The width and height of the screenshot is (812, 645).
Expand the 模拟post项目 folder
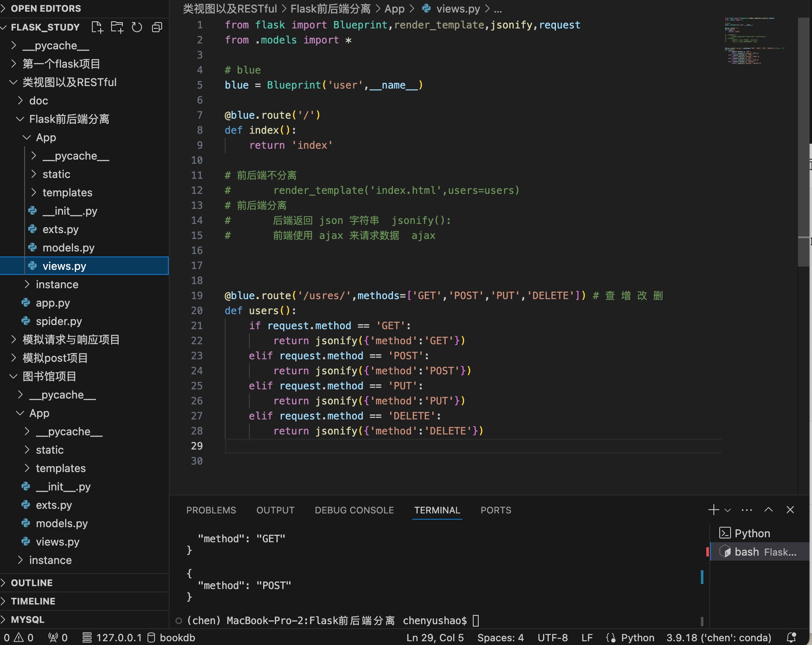pyautogui.click(x=84, y=358)
